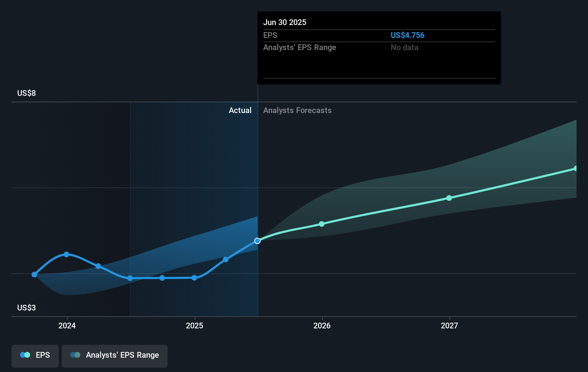Select the green data point above 2027
588x372 pixels.
(449, 198)
